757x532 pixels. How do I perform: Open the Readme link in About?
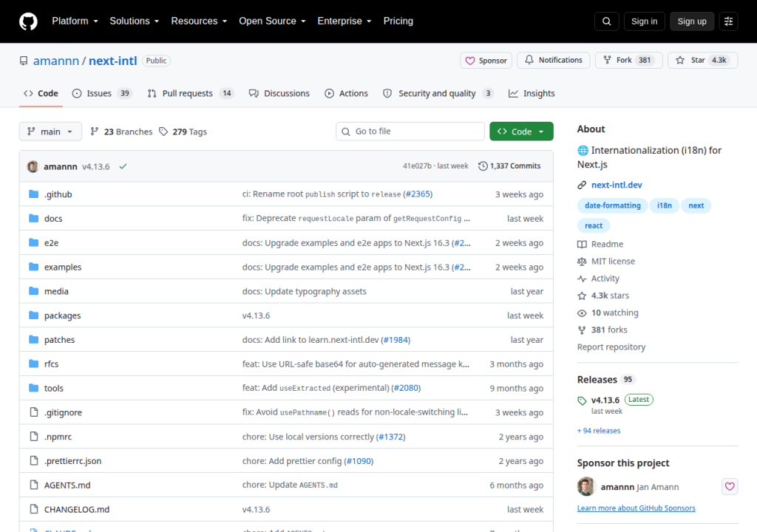click(600, 245)
